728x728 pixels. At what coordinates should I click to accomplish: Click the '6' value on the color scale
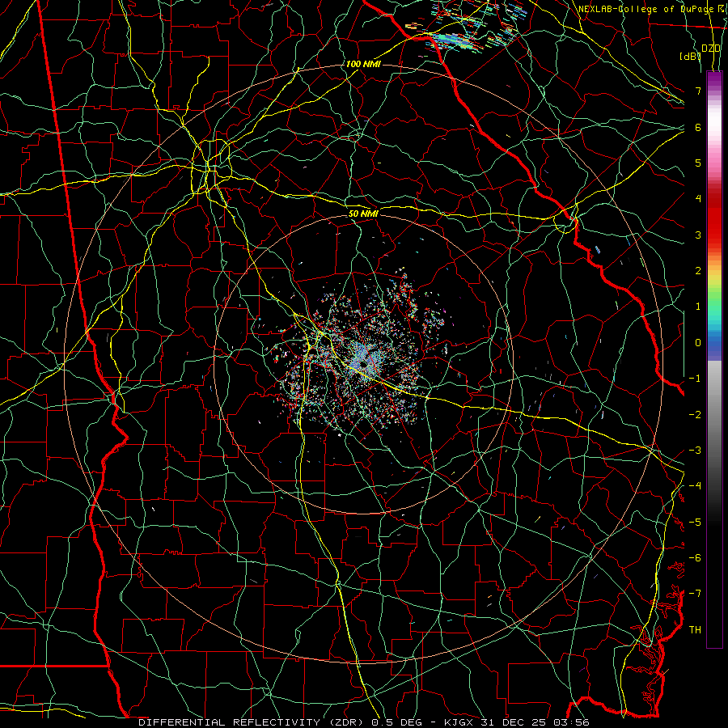(698, 127)
